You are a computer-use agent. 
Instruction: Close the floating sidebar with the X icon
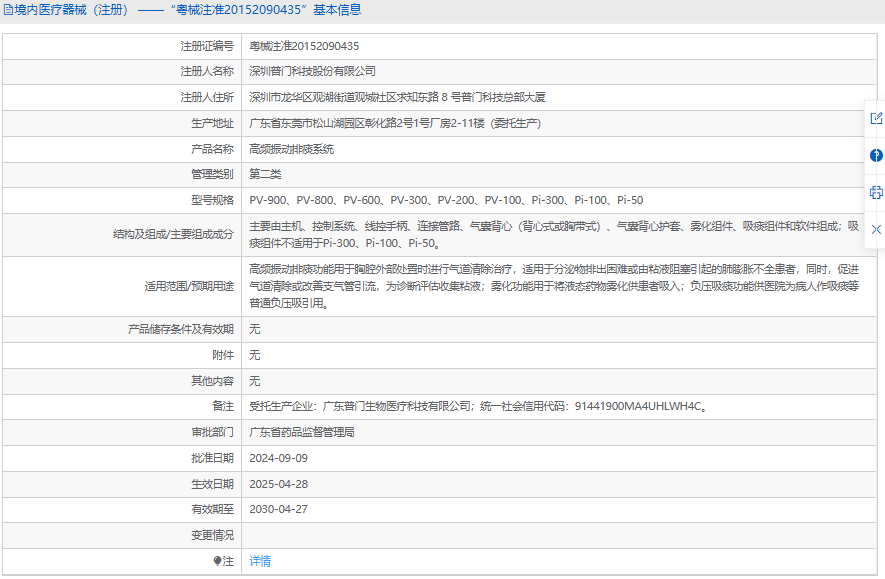(876, 229)
